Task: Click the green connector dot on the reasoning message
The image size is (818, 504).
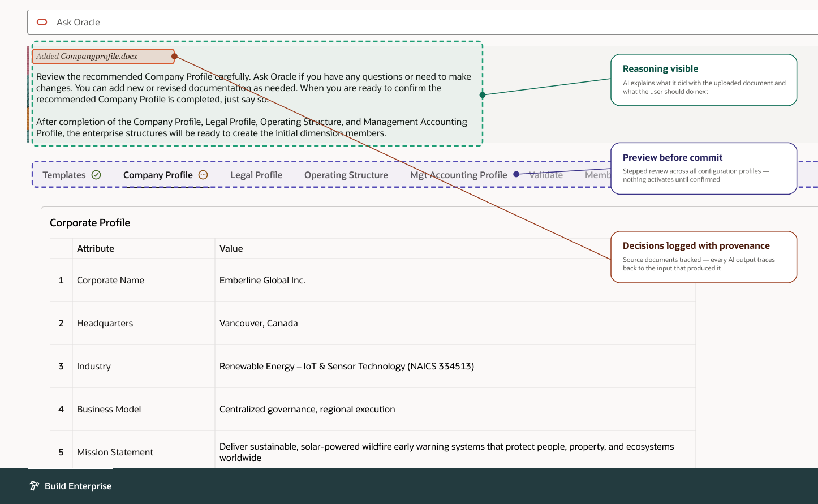Action: click(482, 95)
